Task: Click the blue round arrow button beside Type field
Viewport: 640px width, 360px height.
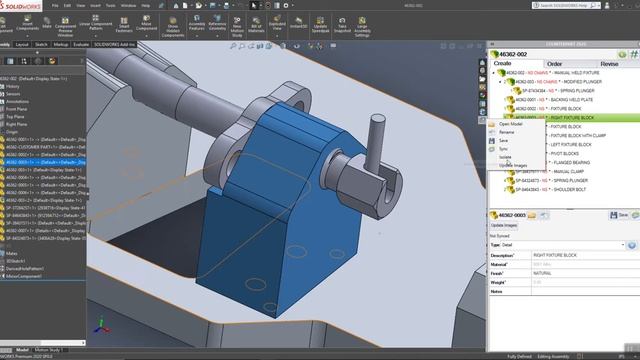Action: pyautogui.click(x=632, y=245)
